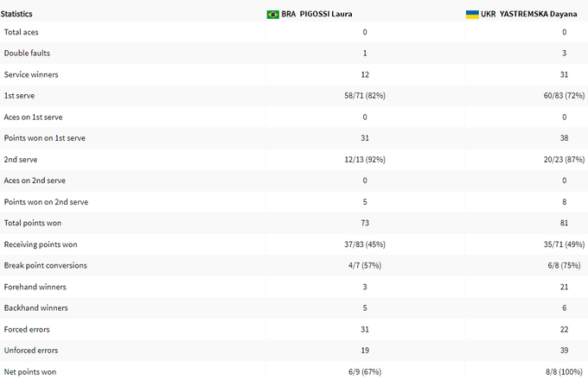
Task: Click the Total points won label
Action: [33, 223]
